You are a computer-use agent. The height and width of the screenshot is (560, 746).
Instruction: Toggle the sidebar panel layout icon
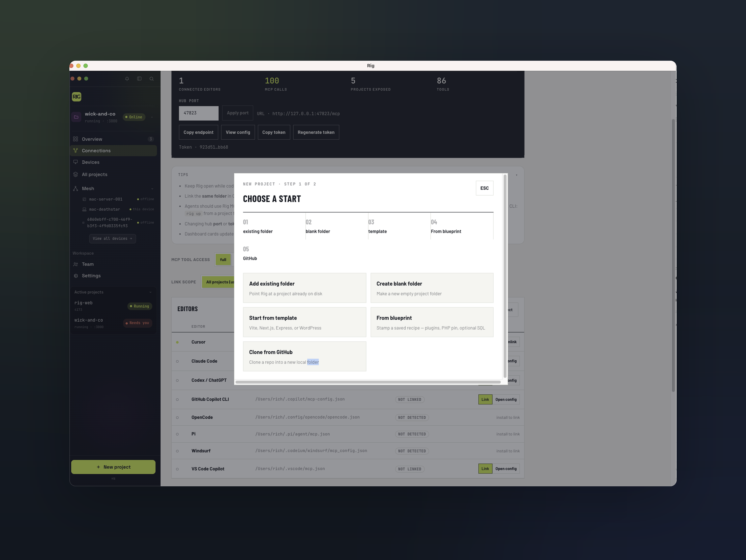click(x=139, y=79)
